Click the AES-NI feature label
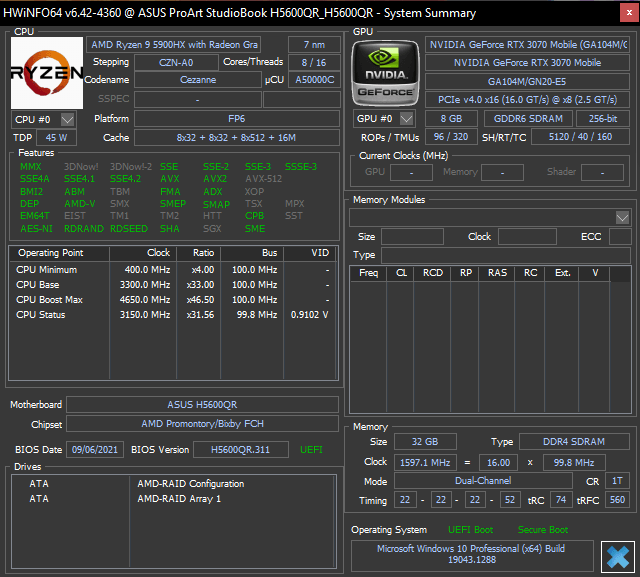 [x=36, y=229]
